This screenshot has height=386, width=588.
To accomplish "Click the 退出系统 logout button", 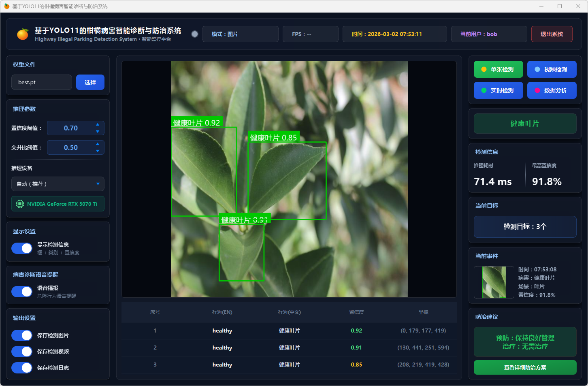I will (x=552, y=34).
